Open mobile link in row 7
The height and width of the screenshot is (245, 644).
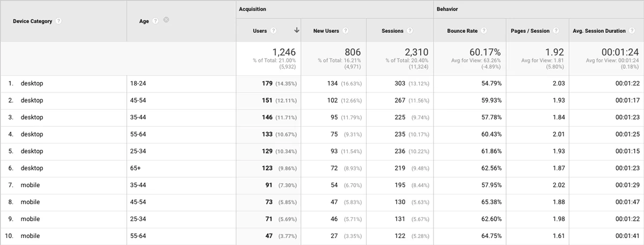pos(30,185)
